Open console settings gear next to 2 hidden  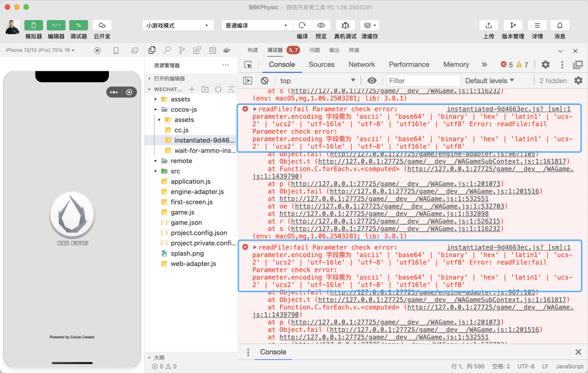pos(578,80)
